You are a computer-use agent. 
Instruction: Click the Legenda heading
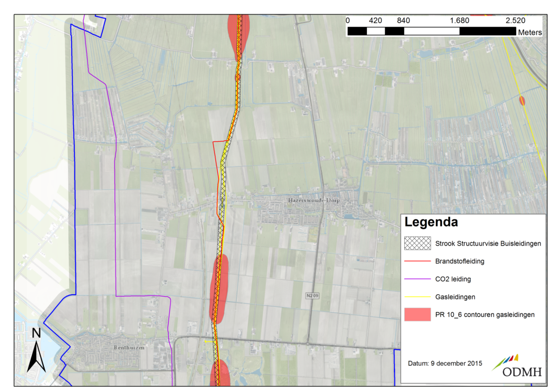[431, 222]
